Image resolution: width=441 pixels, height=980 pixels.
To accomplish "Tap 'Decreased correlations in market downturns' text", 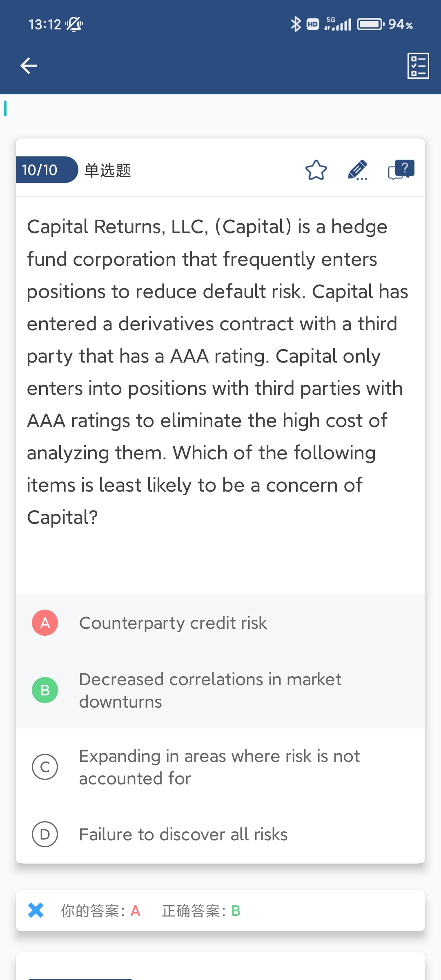I will coord(210,690).
